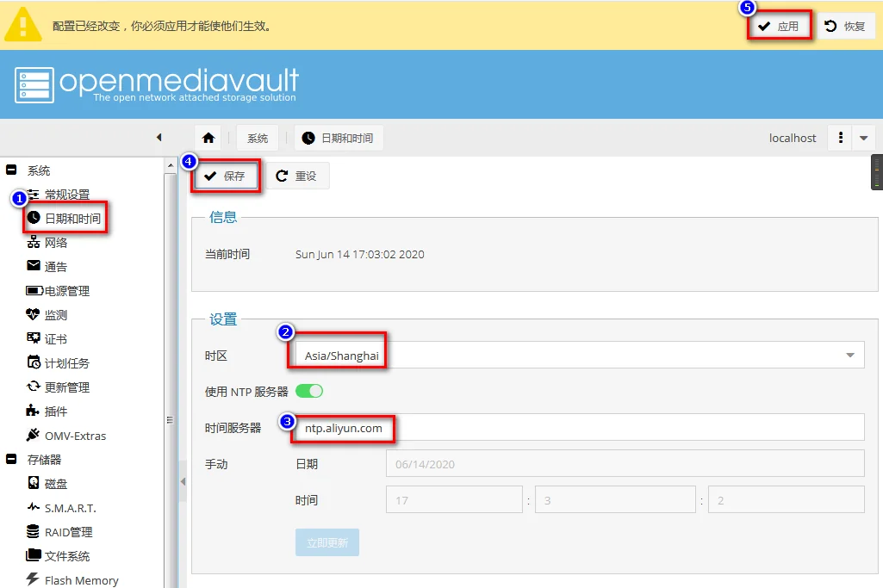Click the yellow warning triangle icon
The width and height of the screenshot is (883, 588).
click(x=23, y=25)
